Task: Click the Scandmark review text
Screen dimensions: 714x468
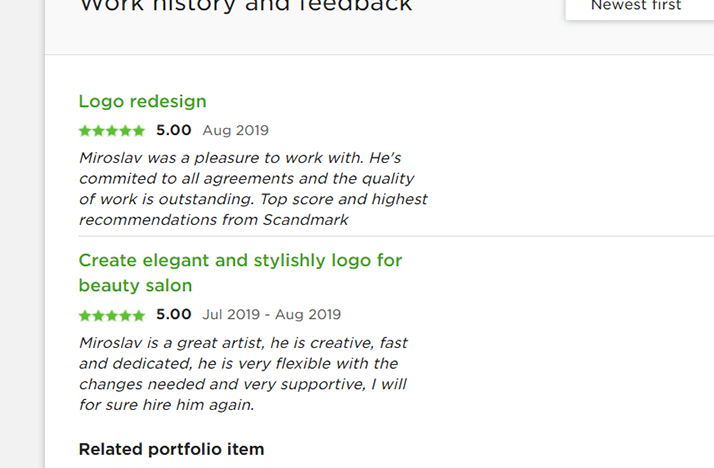Action: coord(253,189)
